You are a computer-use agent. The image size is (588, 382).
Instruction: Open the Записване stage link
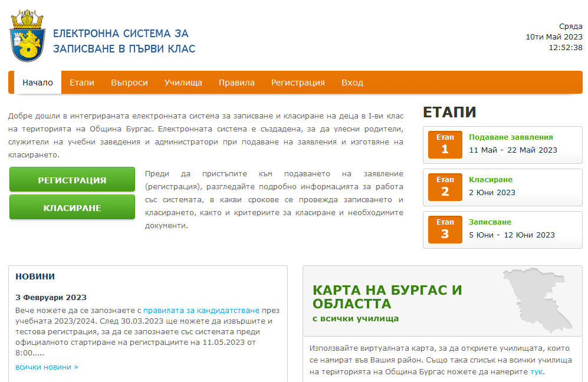click(490, 222)
